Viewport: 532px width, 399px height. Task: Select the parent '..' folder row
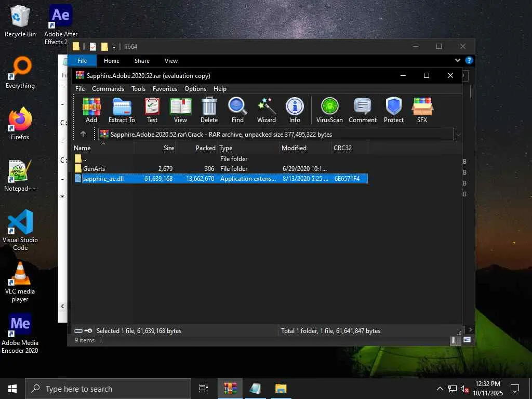tap(220, 159)
